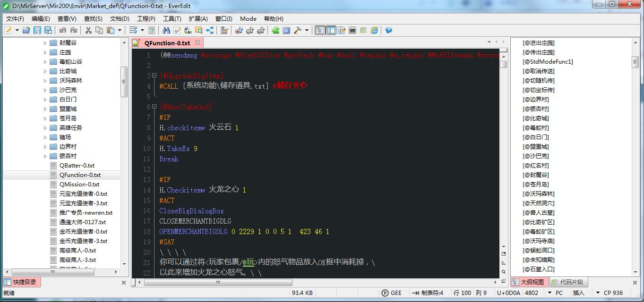
Task: Click the Paste clipboard icon
Action: click(110, 30)
